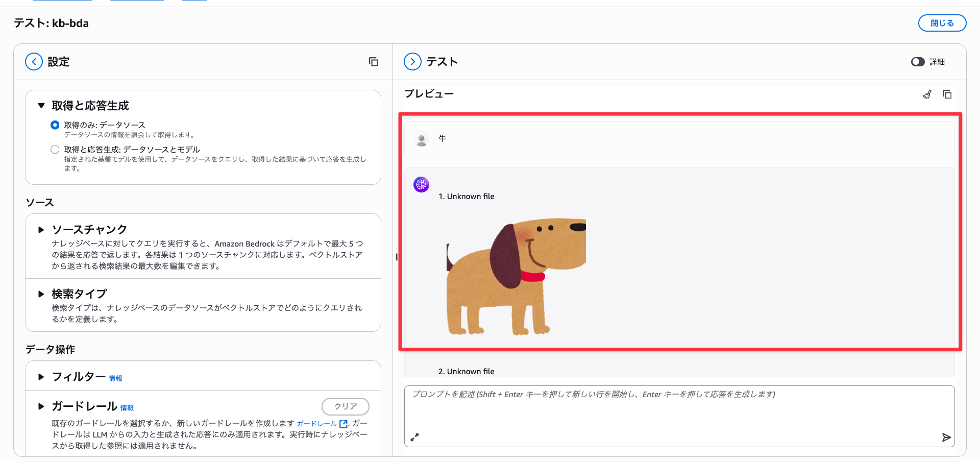Click the send arrow icon in the prompt box
This screenshot has height=462, width=980.
point(946,437)
